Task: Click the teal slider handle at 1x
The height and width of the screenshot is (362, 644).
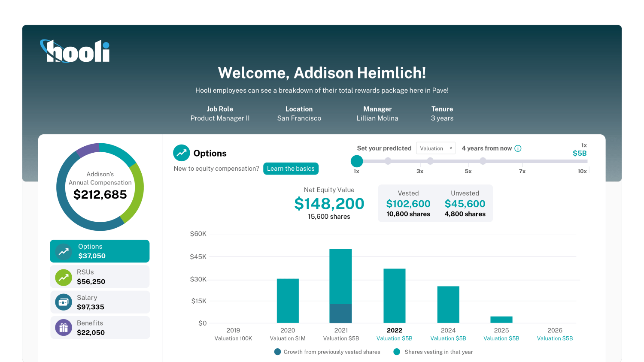Action: tap(357, 161)
